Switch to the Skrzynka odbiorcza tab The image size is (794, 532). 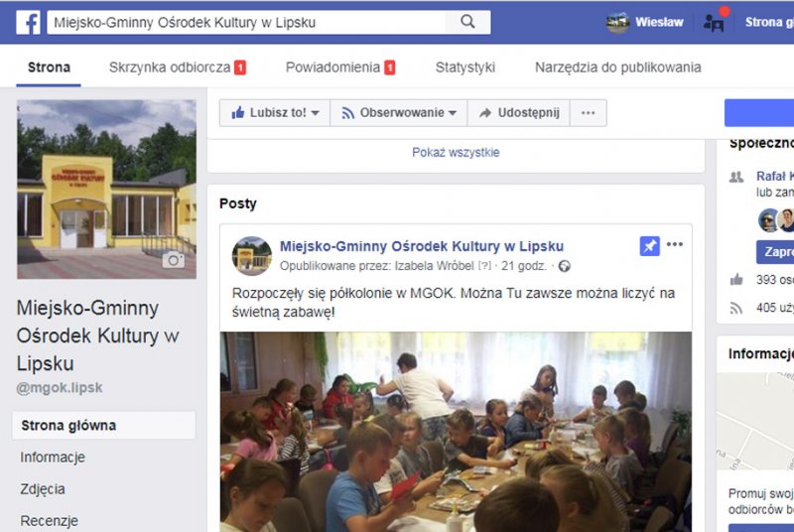click(178, 67)
